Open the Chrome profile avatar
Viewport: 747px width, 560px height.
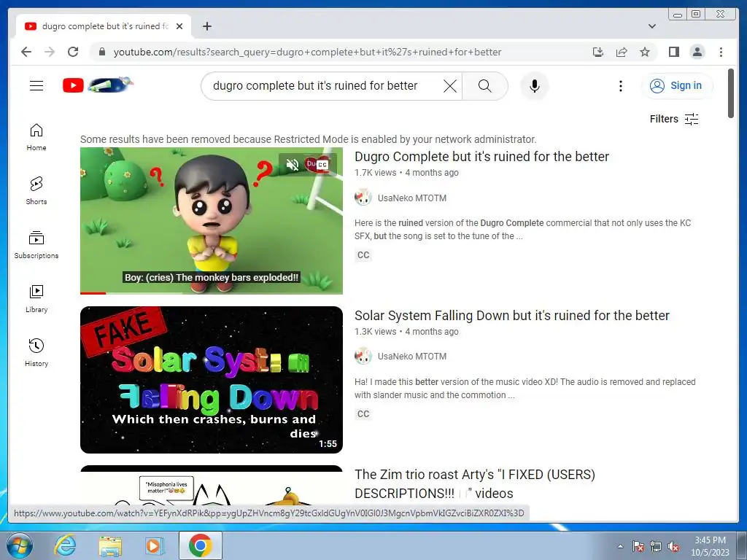coord(697,52)
